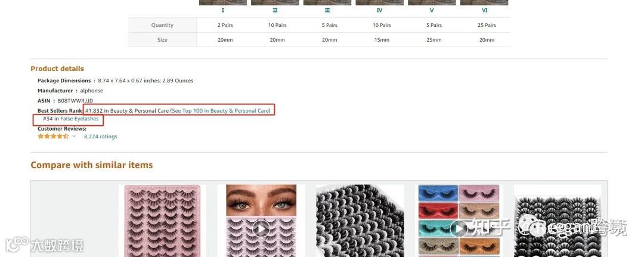Click the manufacturer name alphonse
The image size is (644, 257).
[92, 91]
